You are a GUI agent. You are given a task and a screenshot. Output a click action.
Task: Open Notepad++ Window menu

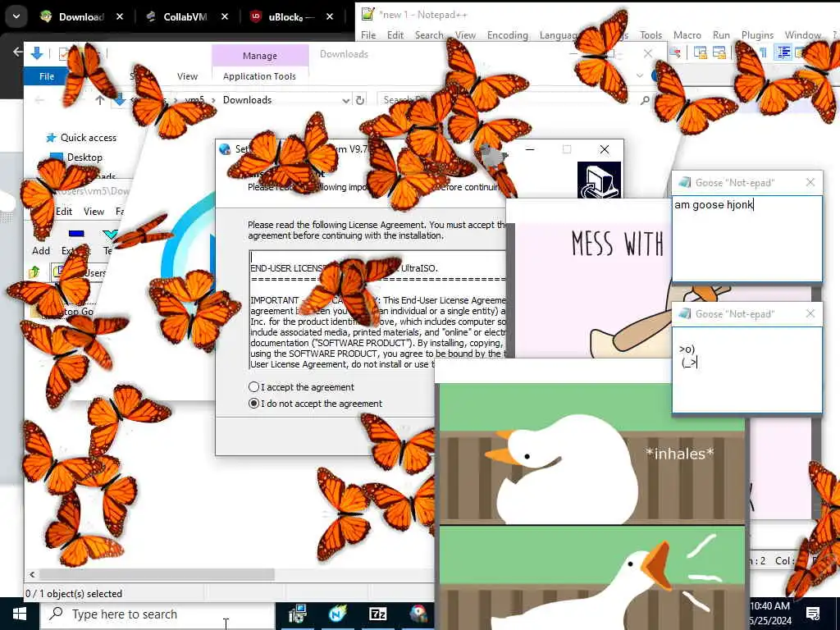[802, 34]
